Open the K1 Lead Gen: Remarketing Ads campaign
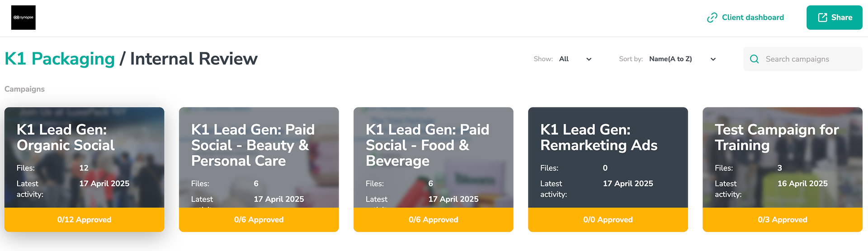The height and width of the screenshot is (251, 868). pos(608,158)
